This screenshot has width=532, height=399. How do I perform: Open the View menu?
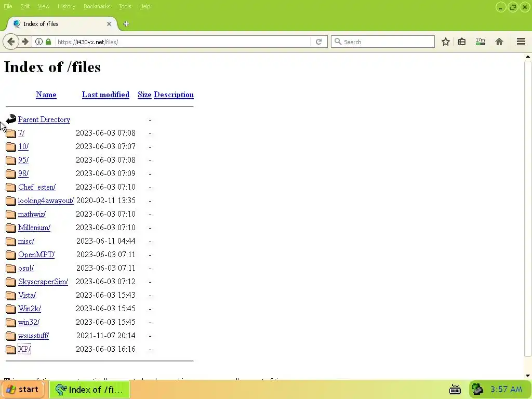pyautogui.click(x=44, y=6)
